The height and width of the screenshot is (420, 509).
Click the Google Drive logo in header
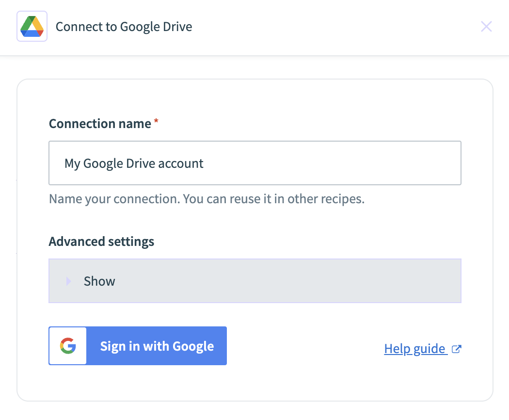pyautogui.click(x=32, y=26)
